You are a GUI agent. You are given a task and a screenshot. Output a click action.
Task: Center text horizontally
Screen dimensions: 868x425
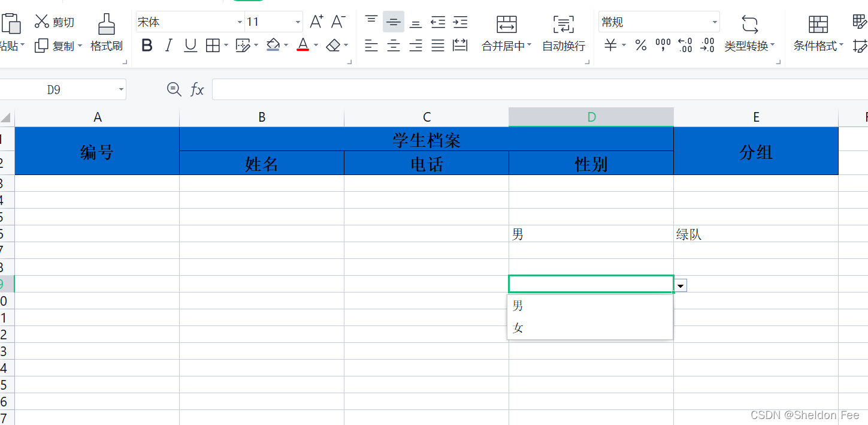coord(394,46)
